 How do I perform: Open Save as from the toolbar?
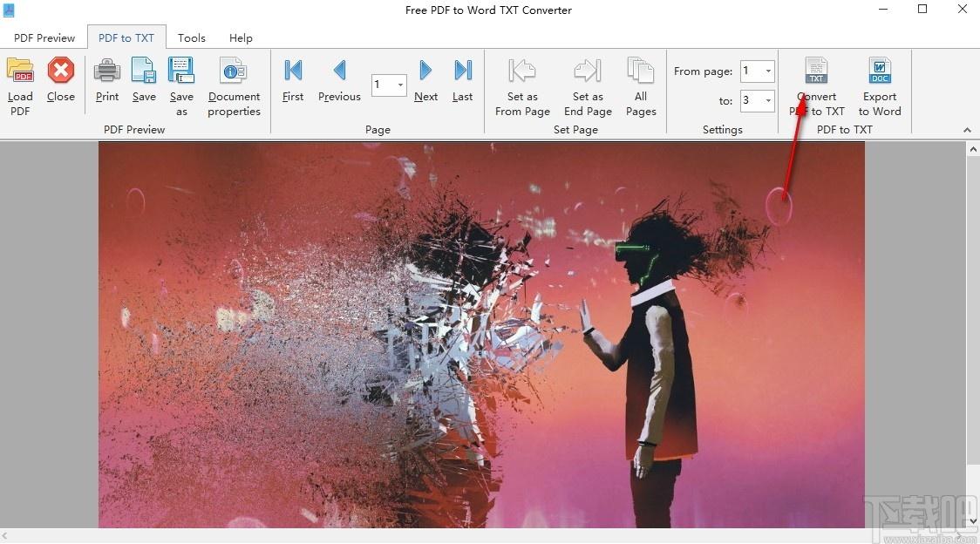181,85
